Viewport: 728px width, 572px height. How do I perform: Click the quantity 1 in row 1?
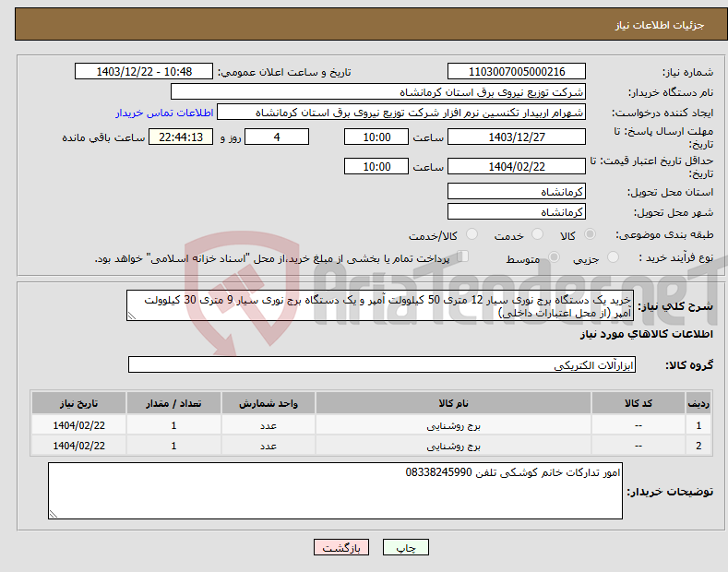click(173, 425)
